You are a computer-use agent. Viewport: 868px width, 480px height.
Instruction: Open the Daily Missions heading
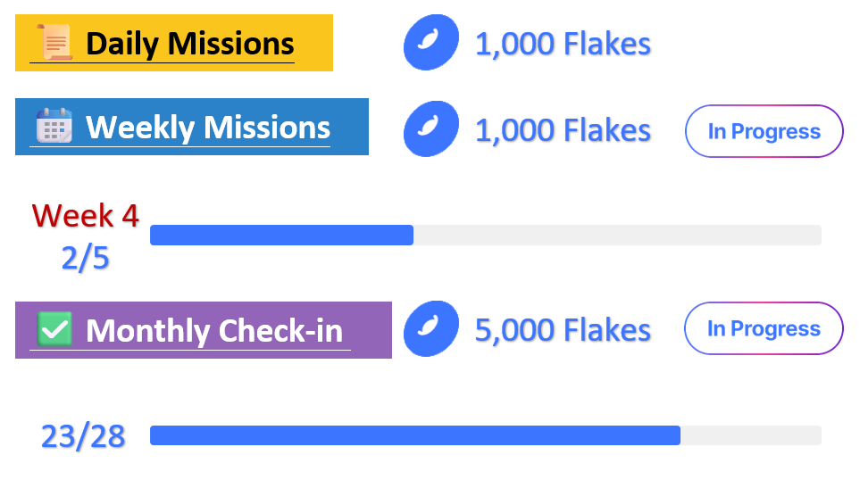tap(189, 44)
